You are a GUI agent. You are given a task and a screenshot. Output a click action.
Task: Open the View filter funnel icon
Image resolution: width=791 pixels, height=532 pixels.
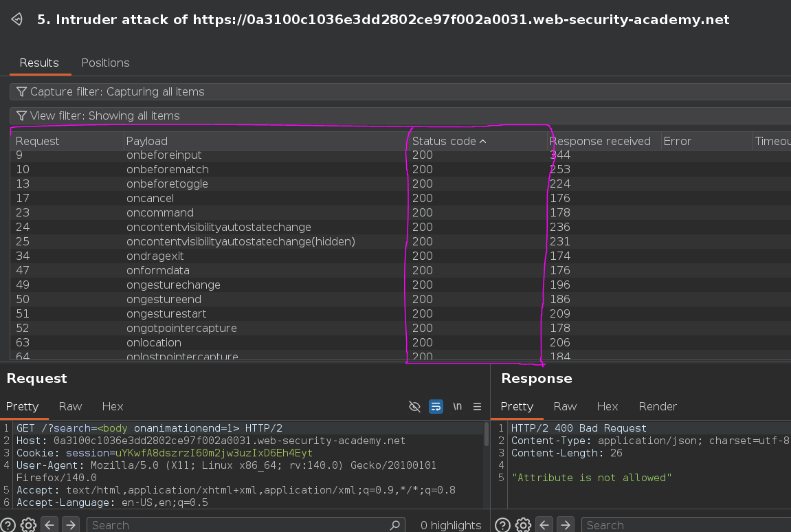point(21,115)
